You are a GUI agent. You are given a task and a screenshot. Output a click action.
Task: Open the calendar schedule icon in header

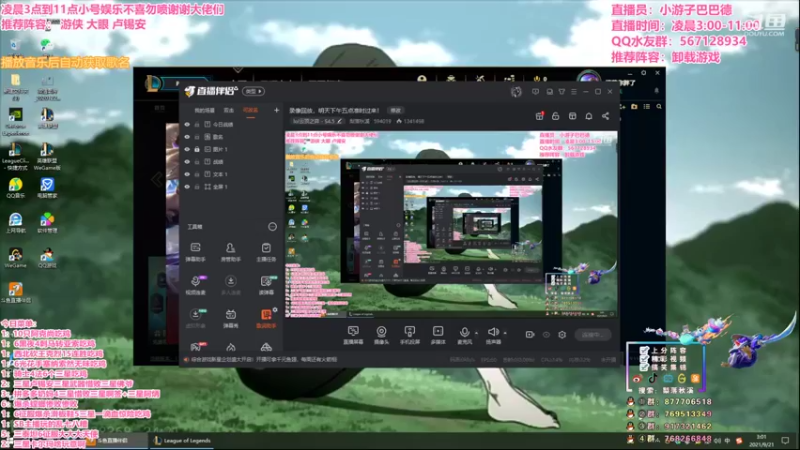pos(572,116)
